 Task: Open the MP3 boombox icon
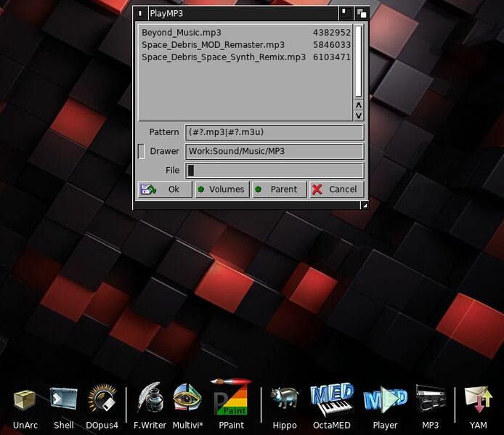coord(431,401)
